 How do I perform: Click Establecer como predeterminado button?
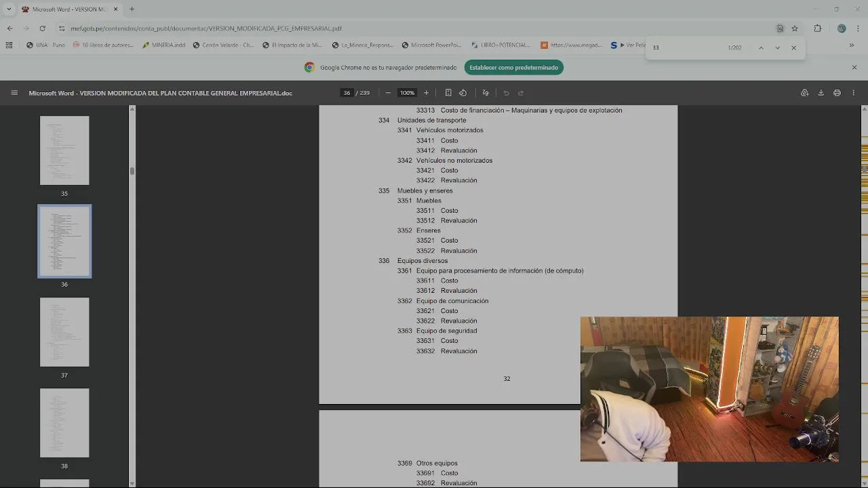[x=514, y=67]
